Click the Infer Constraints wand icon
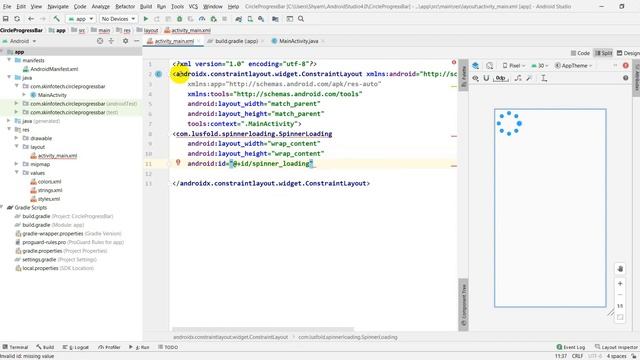640x360 pixels. tap(529, 78)
